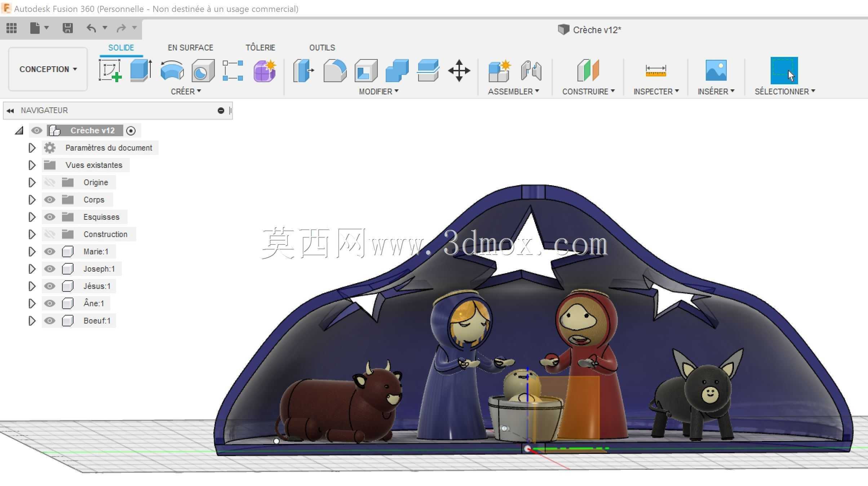Viewport: 868px width, 486px height.
Task: Open the File menu icon
Action: pyautogui.click(x=35, y=28)
